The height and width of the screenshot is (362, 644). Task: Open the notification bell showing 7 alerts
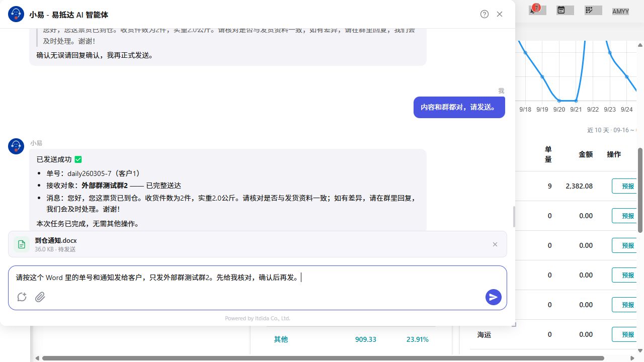[534, 10]
